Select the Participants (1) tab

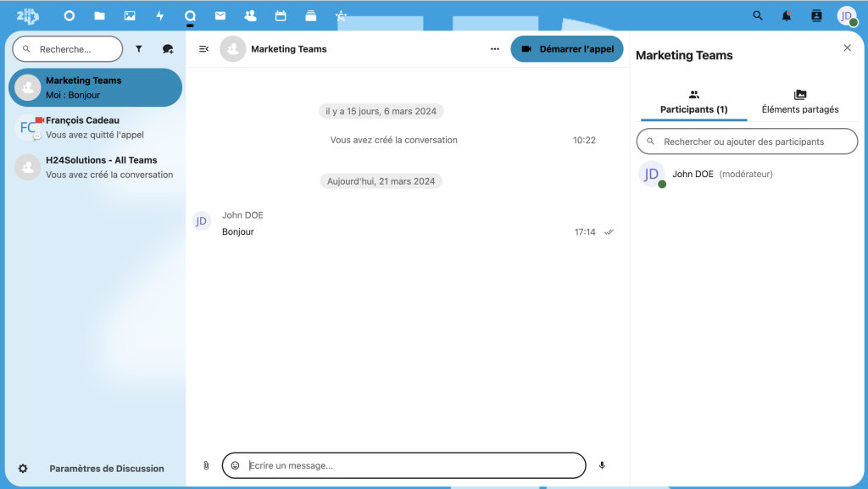tap(693, 103)
